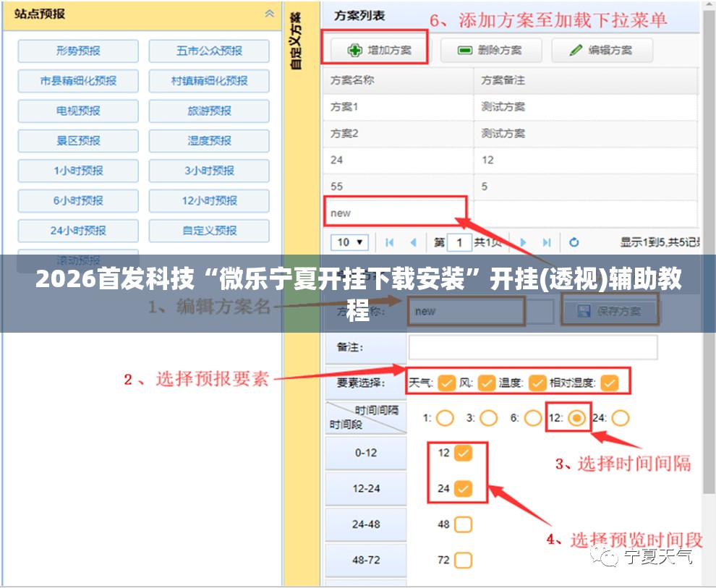Uncheck the 12 time period checkbox
The image size is (716, 588).
[x=463, y=453]
